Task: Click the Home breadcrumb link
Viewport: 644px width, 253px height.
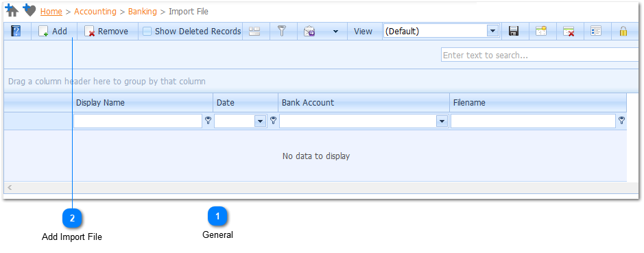Action: point(51,12)
